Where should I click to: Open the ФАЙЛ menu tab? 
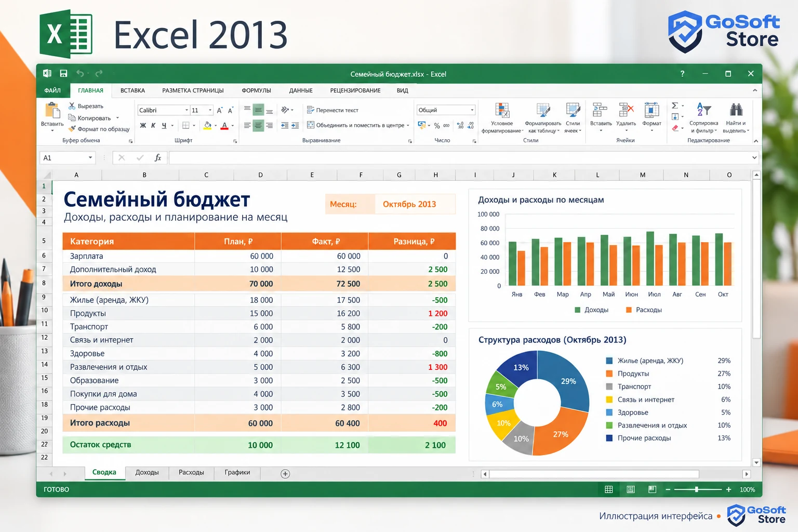point(52,90)
